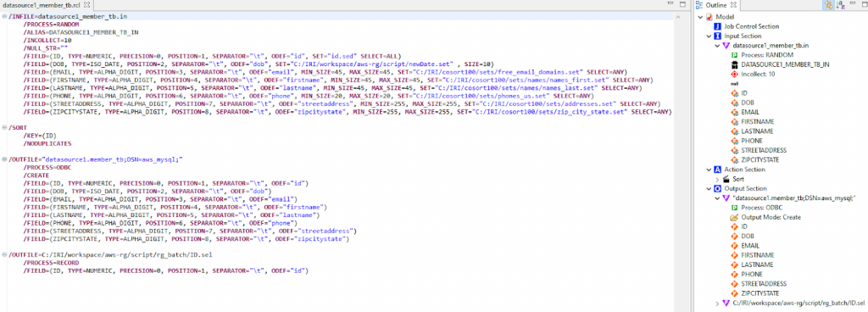Image resolution: width=868 pixels, height=312 pixels.
Task: Collapse the Model node in Outline
Action: pyautogui.click(x=700, y=17)
